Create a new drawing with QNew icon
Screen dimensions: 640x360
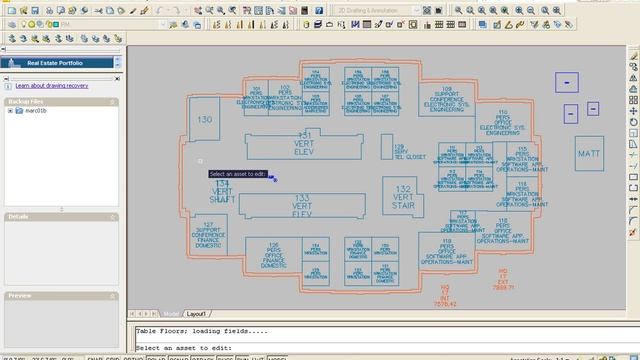pyautogui.click(x=12, y=10)
